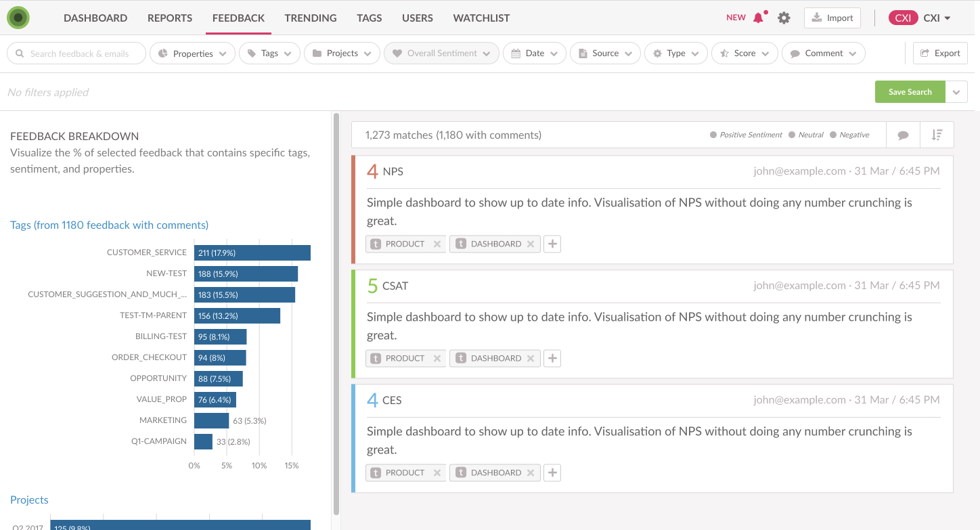Open the Type filter dropdown
This screenshot has height=530, width=980.
(676, 53)
